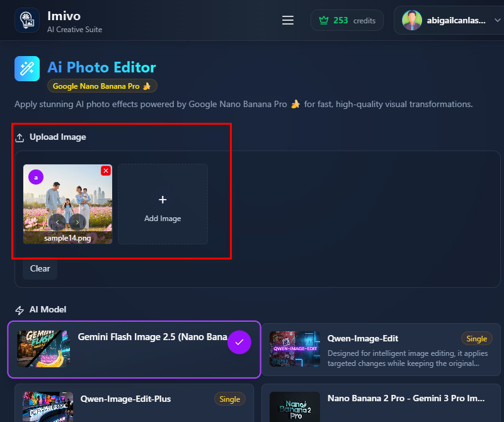The width and height of the screenshot is (504, 422).
Task: Click the purple checkmark on Gemini card
Action: click(x=239, y=342)
